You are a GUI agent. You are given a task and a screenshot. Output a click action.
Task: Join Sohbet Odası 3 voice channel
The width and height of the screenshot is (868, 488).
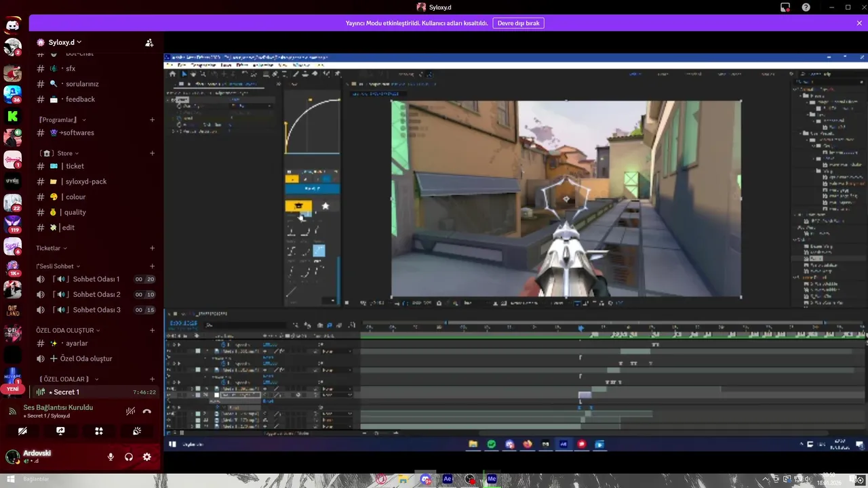(96, 310)
